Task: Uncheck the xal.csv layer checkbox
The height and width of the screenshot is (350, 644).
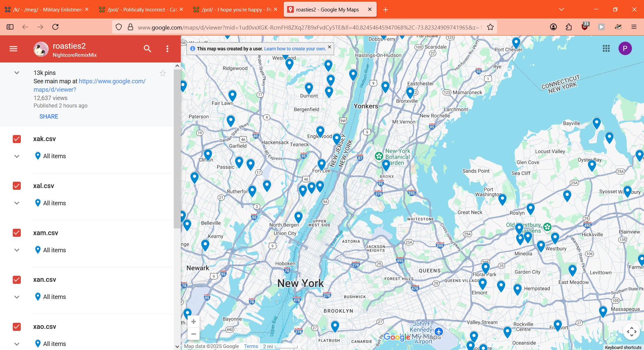Action: pos(17,186)
